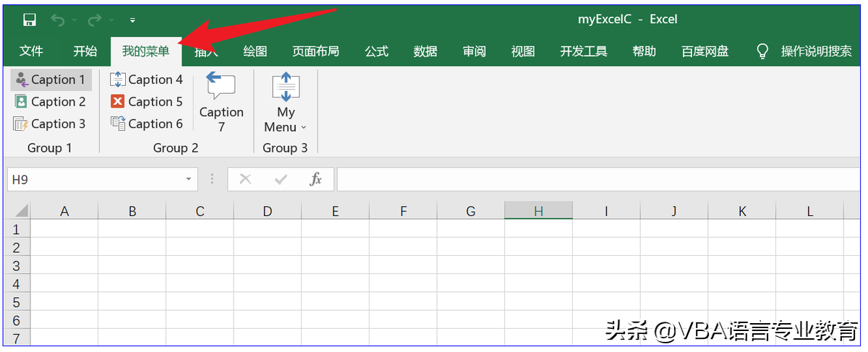
Task: Open the My Menu dropdown
Action: [286, 102]
